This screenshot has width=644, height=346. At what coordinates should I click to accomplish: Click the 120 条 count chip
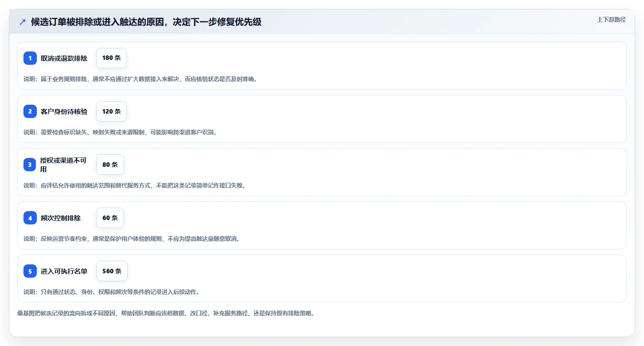click(x=111, y=111)
